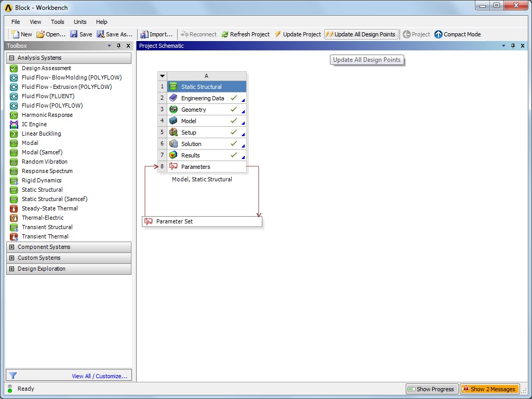The height and width of the screenshot is (399, 532).
Task: Click the Setup cell icon
Action: click(x=174, y=132)
